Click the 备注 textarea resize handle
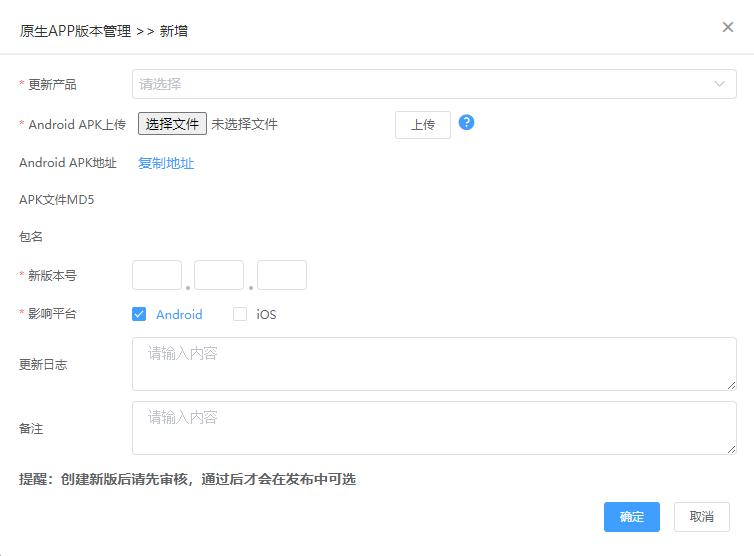The width and height of the screenshot is (754, 556). [731, 449]
